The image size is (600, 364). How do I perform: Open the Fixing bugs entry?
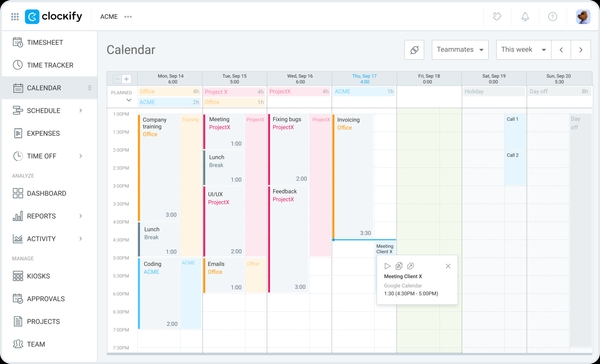click(x=289, y=149)
